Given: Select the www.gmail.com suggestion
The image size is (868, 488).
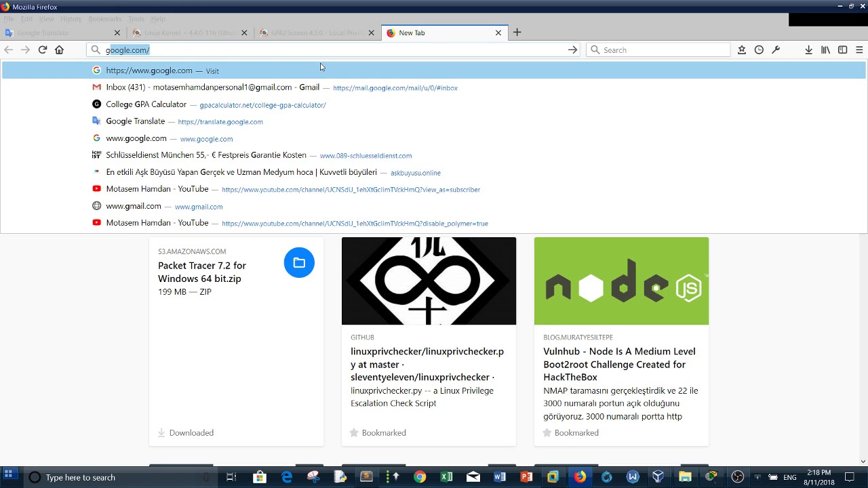Looking at the screenshot, I should click(x=434, y=206).
